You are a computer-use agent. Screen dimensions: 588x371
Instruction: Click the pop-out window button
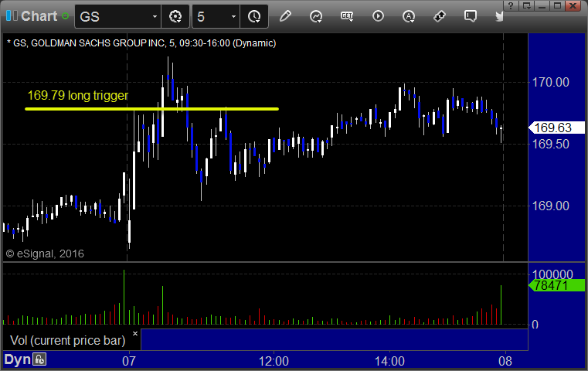[x=527, y=5]
